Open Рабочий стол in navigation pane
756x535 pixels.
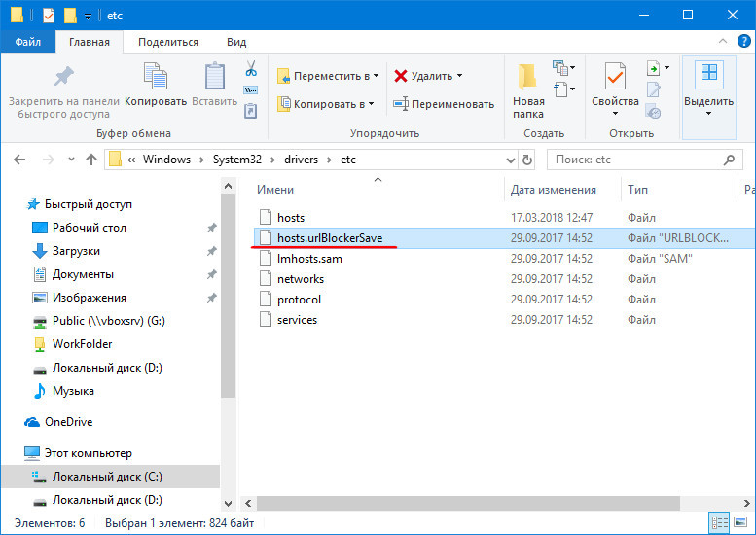(x=79, y=228)
